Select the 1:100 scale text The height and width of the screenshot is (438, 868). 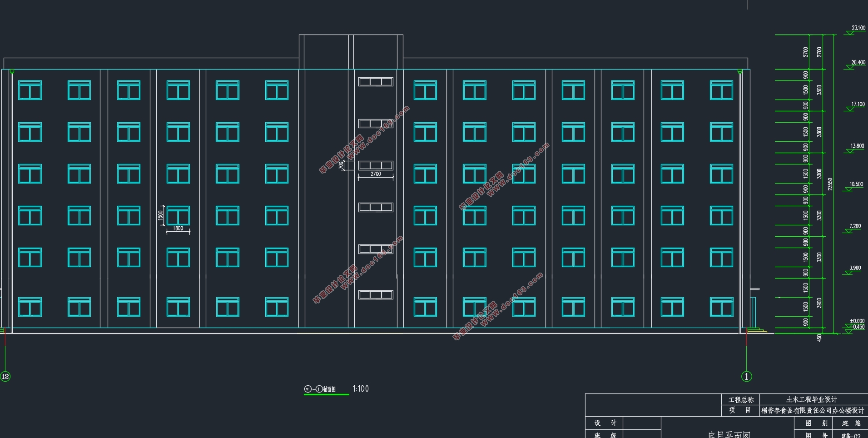tap(361, 389)
